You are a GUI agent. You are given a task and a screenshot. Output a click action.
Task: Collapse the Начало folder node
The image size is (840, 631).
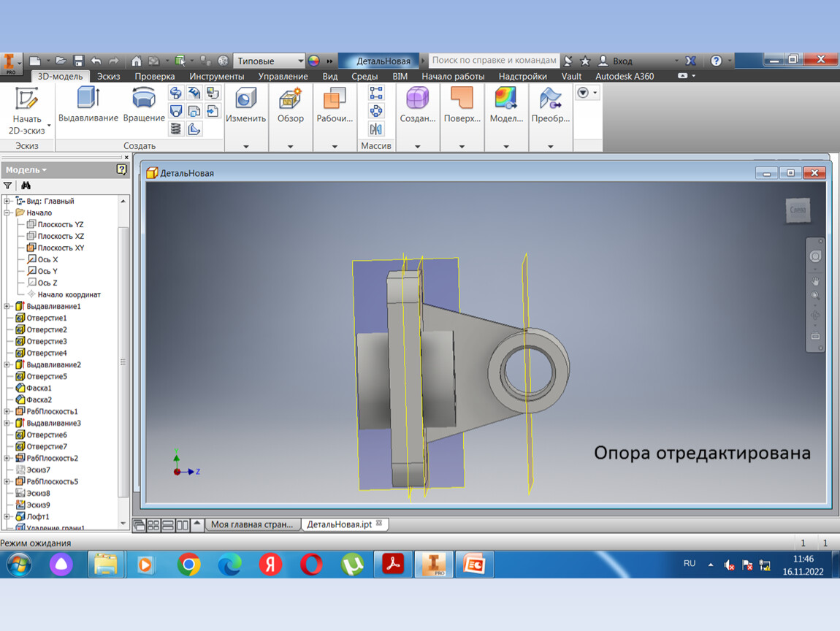click(7, 213)
